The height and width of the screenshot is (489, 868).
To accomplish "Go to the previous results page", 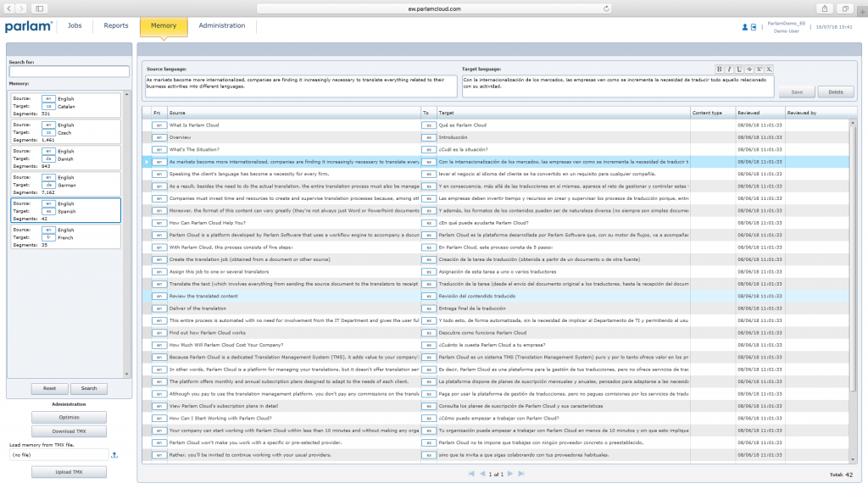I will [482, 474].
